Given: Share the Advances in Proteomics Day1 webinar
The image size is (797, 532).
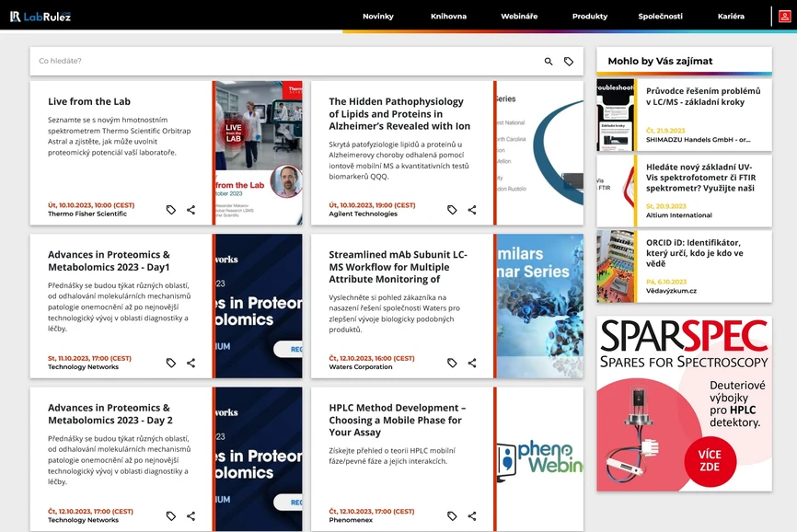Looking at the screenshot, I should (191, 363).
